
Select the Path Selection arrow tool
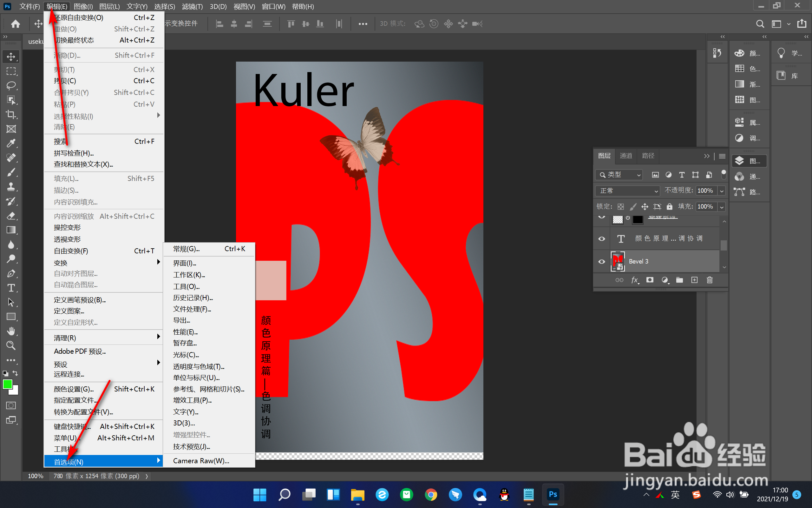tap(11, 302)
